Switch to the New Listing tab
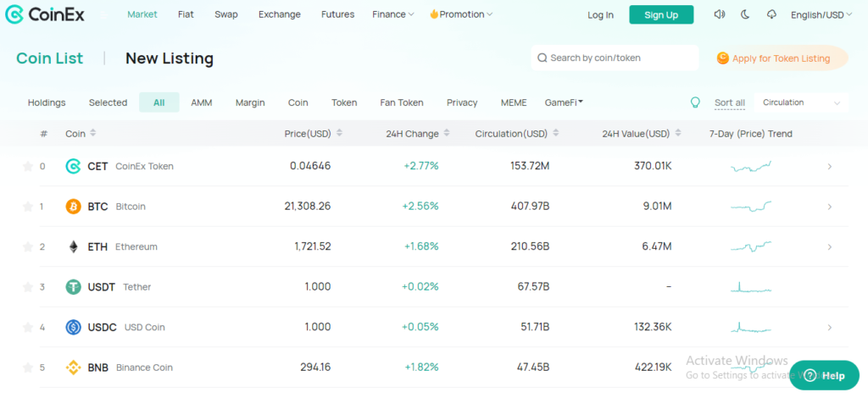The image size is (868, 398). [170, 58]
